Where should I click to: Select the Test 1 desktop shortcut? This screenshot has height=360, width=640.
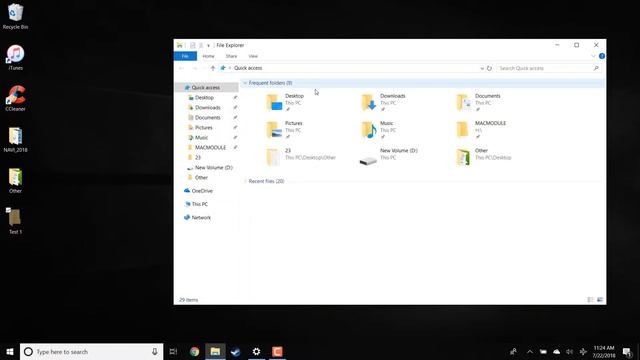pos(15,221)
